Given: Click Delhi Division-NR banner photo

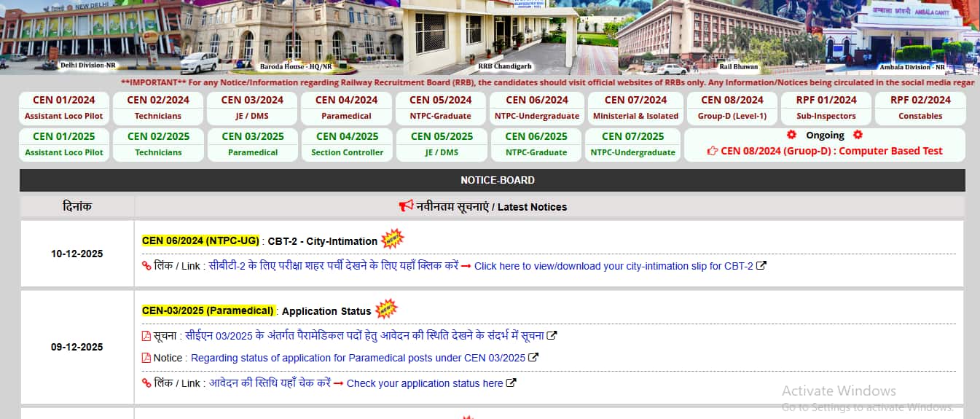Looking at the screenshot, I should pyautogui.click(x=90, y=36).
